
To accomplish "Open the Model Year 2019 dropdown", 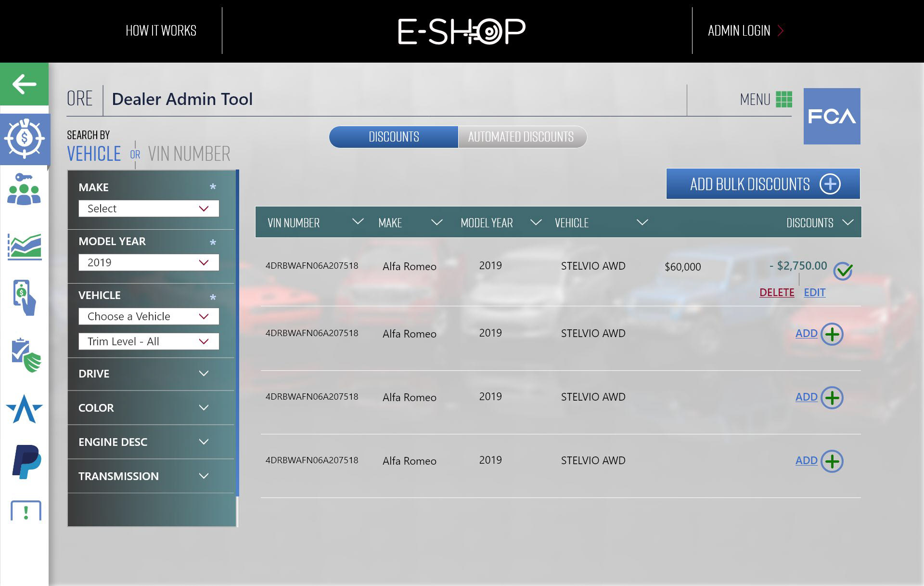I will (x=149, y=262).
